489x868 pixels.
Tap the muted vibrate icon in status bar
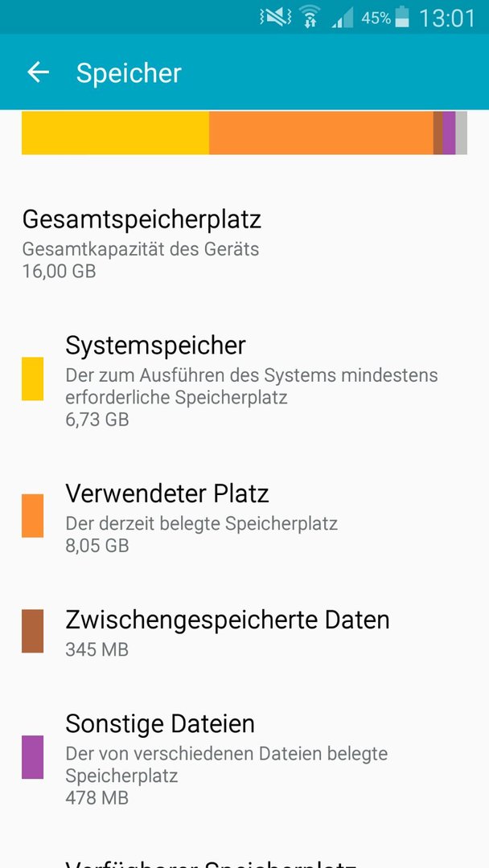[275, 17]
